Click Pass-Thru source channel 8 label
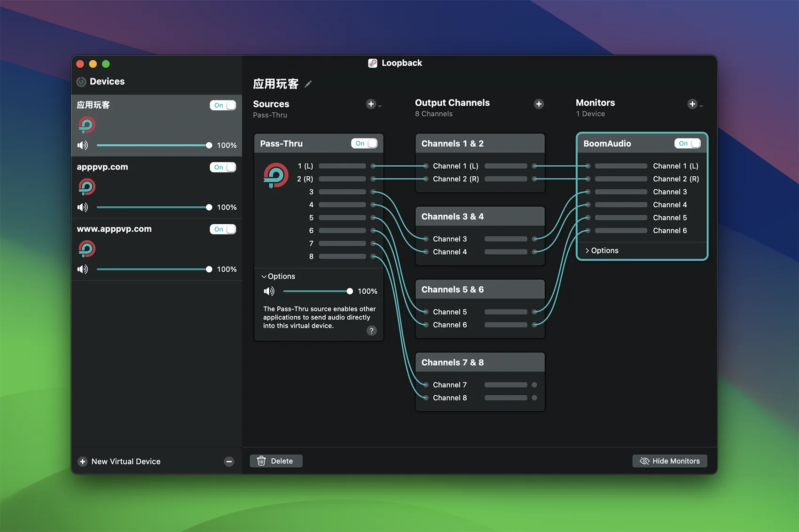 coord(311,256)
